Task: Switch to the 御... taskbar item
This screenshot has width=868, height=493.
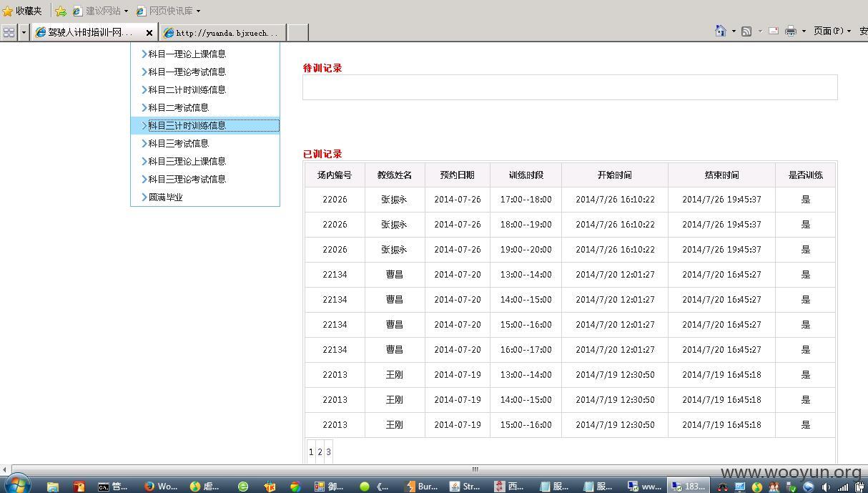Action: coord(330,486)
